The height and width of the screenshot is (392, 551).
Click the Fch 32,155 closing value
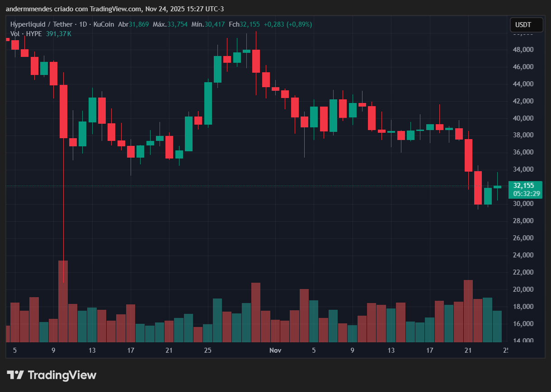click(245, 24)
